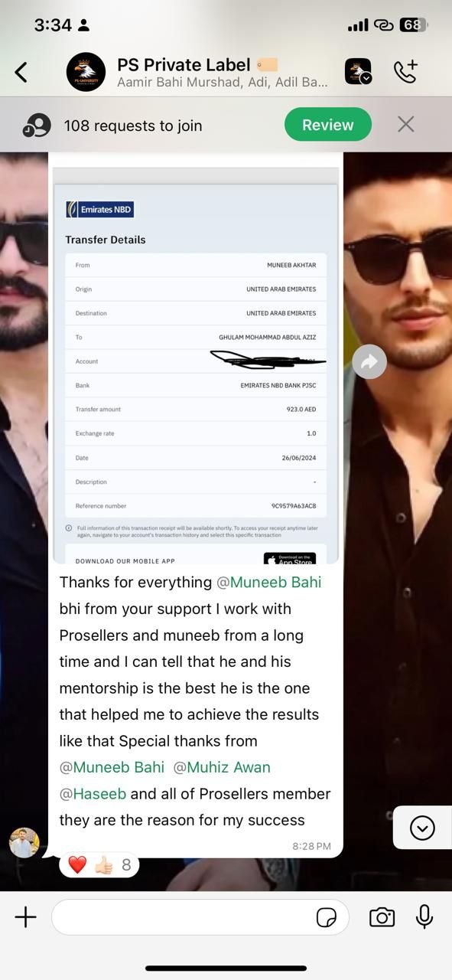
Task: Tap the forward arrow beside the receipt image
Action: coord(369,362)
